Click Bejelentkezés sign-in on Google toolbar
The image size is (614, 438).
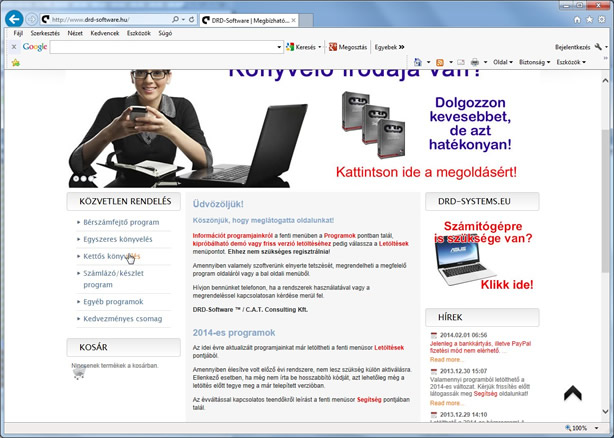click(572, 47)
